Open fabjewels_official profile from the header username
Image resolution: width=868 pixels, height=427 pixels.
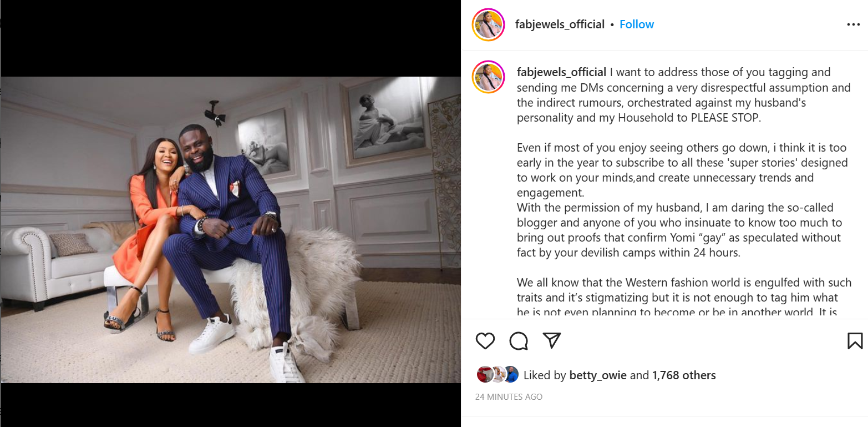click(560, 24)
